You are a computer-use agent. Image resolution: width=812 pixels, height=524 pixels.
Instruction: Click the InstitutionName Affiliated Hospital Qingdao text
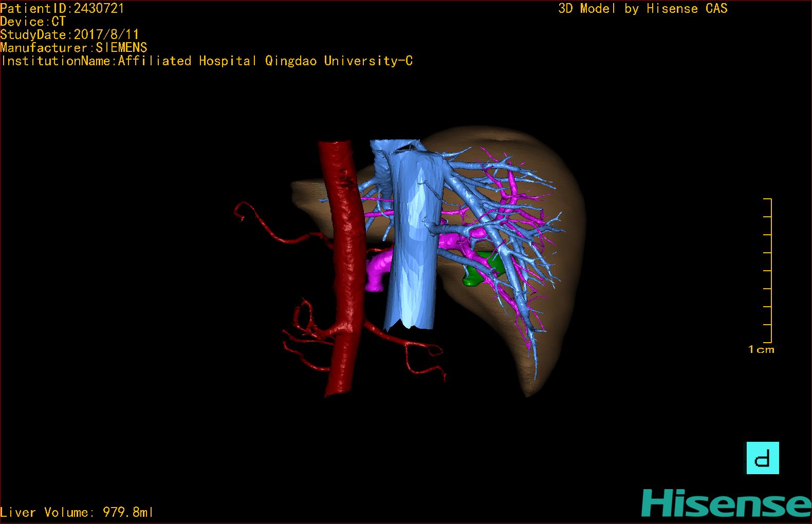[207, 61]
